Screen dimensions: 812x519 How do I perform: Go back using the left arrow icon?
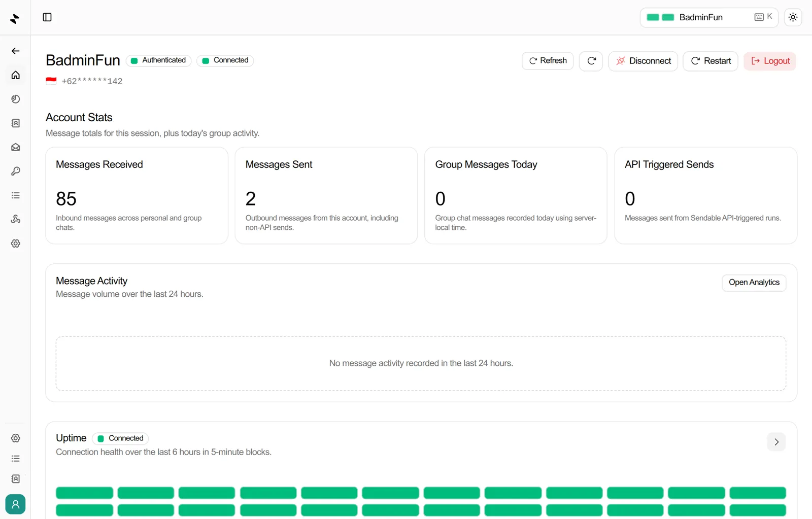click(x=16, y=51)
